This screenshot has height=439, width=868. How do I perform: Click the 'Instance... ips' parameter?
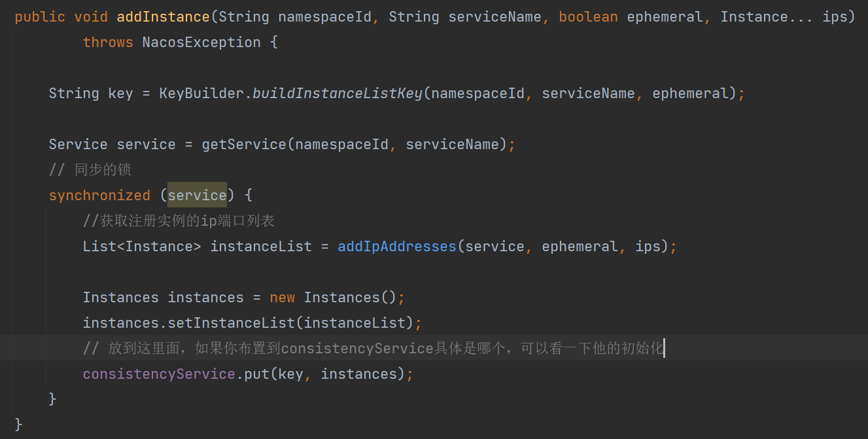[784, 17]
